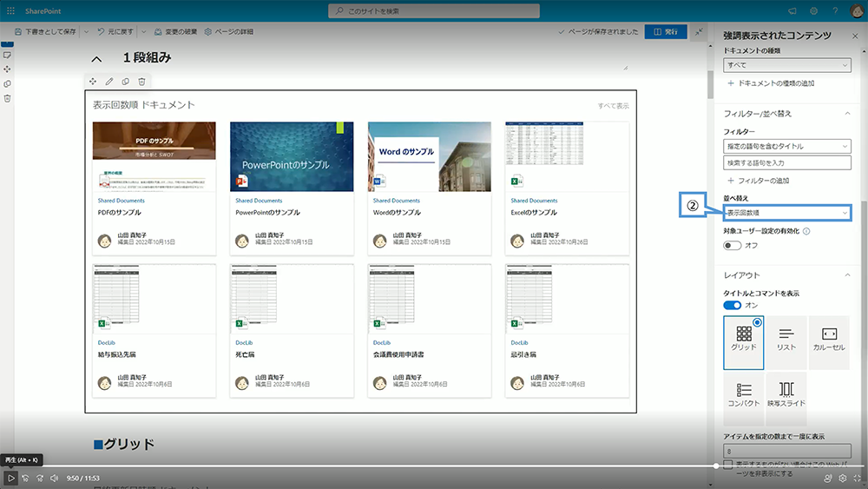The height and width of the screenshot is (489, 868).
Task: Collapse the page with the shrink icon
Action: pyautogui.click(x=699, y=31)
